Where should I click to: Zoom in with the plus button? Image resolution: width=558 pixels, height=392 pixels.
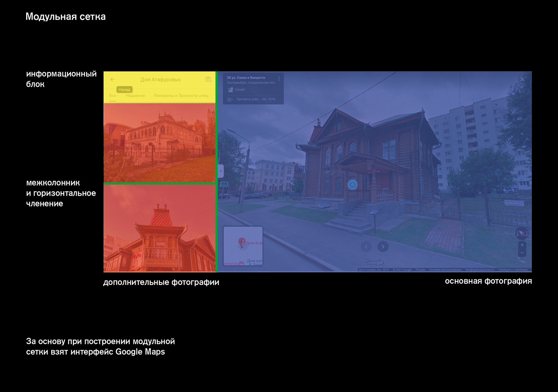pyautogui.click(x=522, y=245)
